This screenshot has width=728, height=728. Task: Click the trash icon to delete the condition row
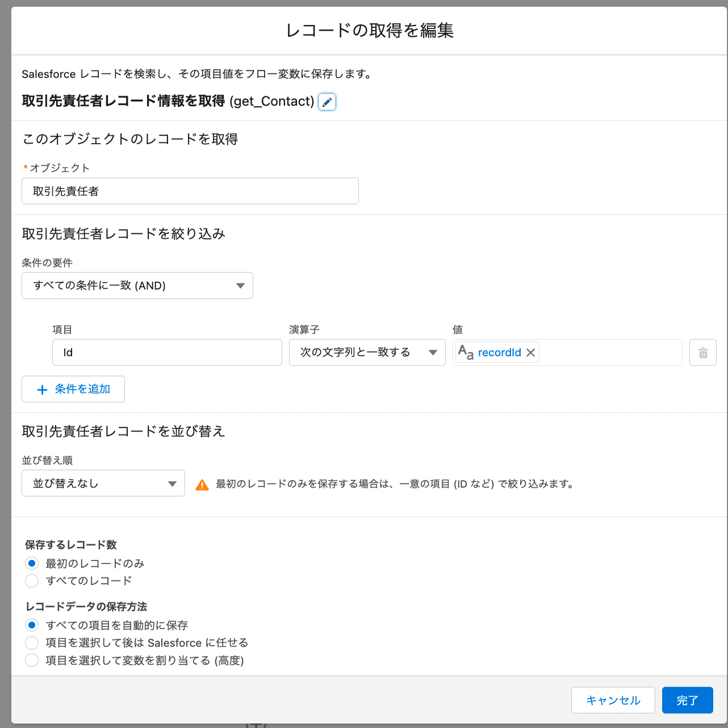[702, 352]
